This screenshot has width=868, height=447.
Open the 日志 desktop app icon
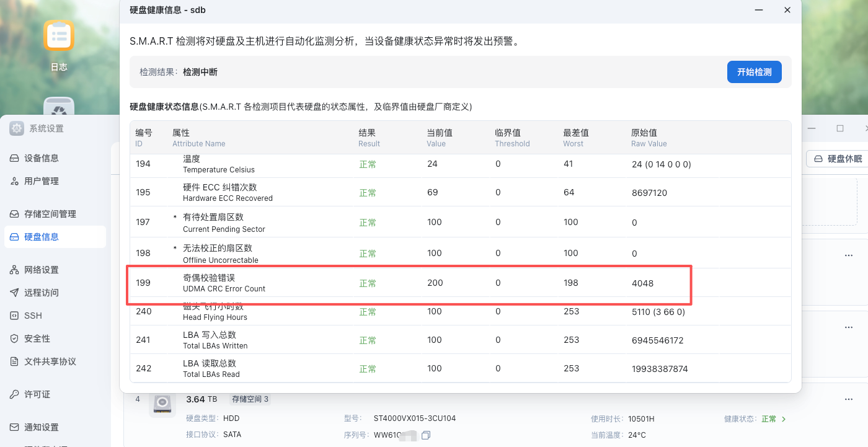(x=59, y=36)
